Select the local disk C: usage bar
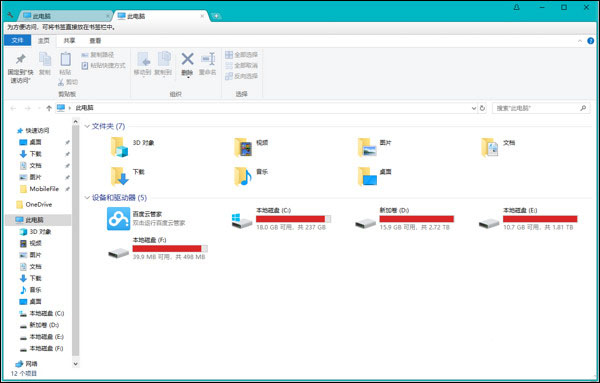 coord(293,219)
